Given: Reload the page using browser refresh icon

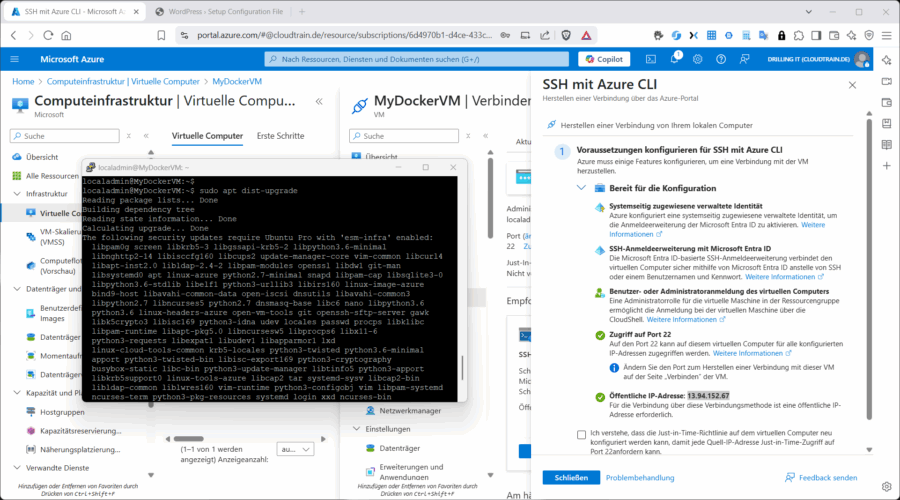Looking at the screenshot, I should click(48, 35).
